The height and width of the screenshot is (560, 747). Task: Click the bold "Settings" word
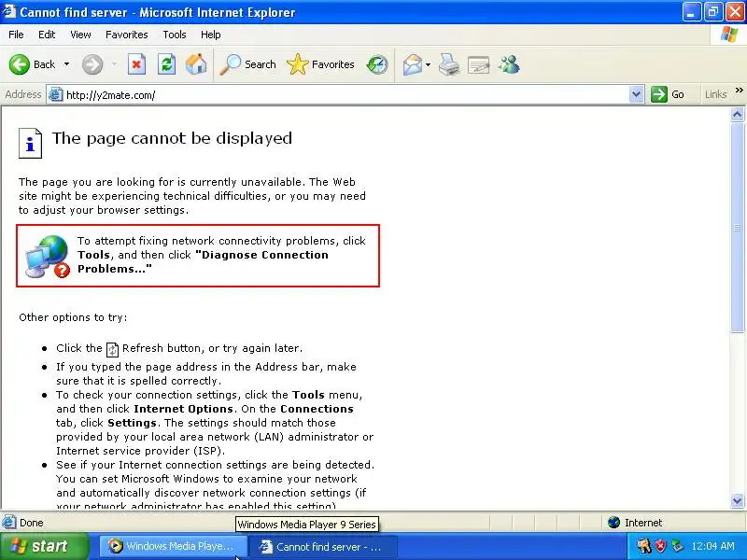click(x=132, y=423)
